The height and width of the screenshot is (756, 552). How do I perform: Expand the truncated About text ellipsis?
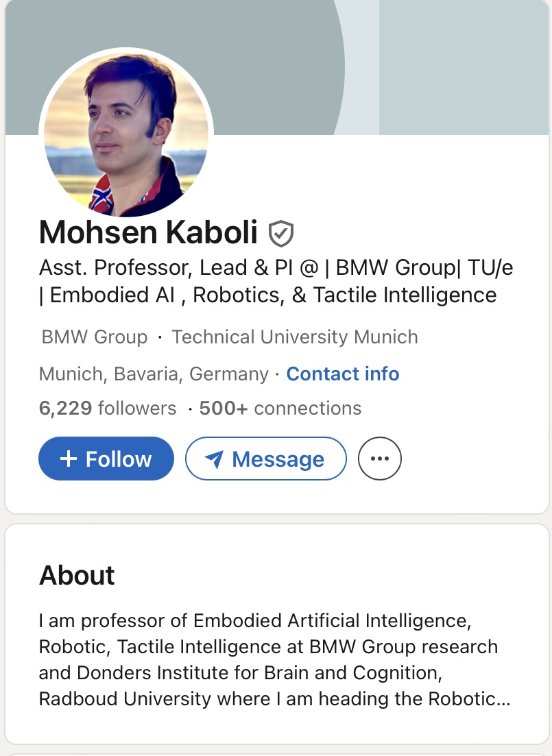(505, 699)
